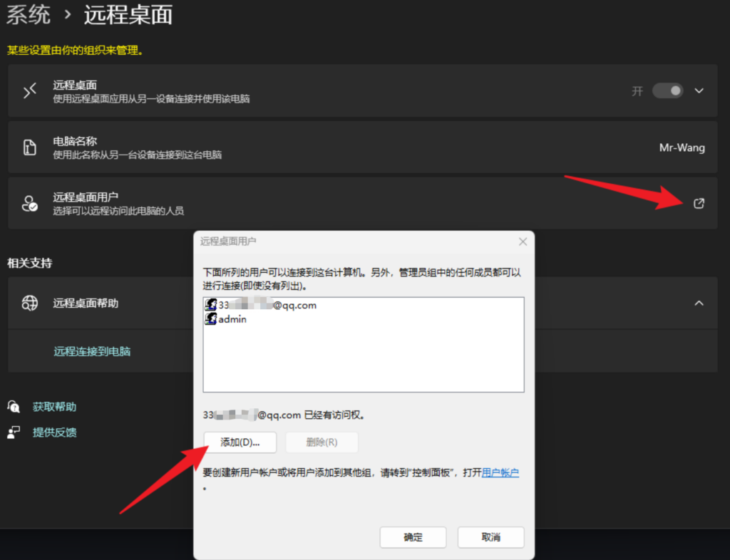Open the 用户帐户 link in the dialog
730x560 pixels.
coord(500,472)
